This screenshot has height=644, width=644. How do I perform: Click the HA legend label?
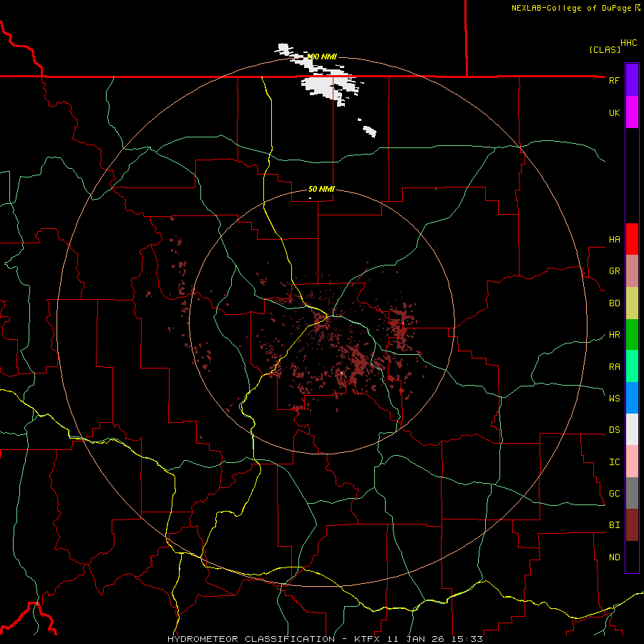(614, 240)
